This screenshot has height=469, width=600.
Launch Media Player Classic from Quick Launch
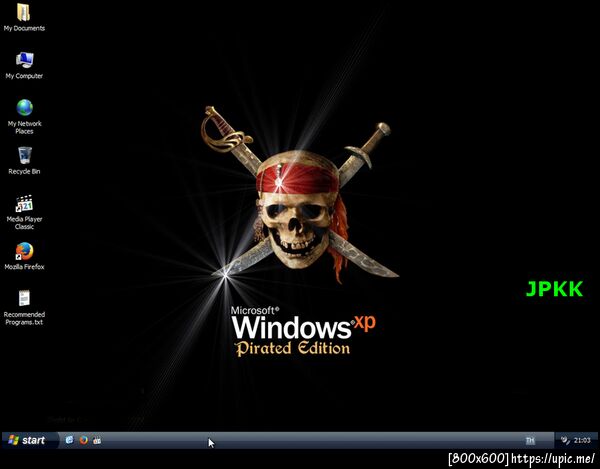point(97,441)
